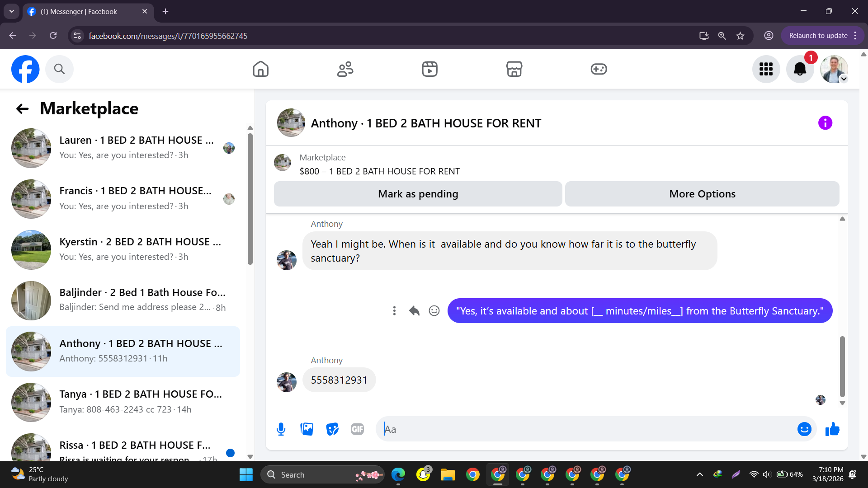868x488 pixels.
Task: Open the Facebook menu grid
Action: (766, 69)
